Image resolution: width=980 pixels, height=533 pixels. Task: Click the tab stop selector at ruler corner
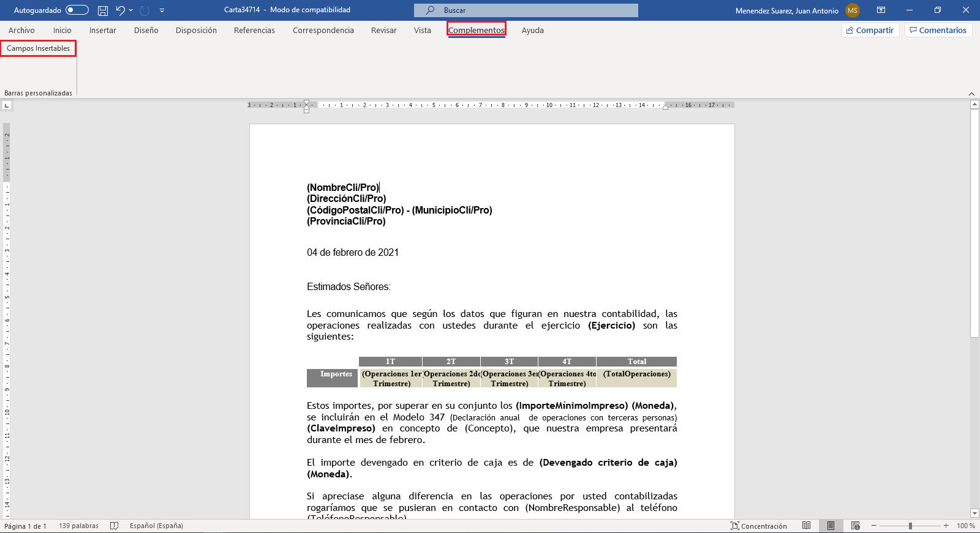coord(7,105)
